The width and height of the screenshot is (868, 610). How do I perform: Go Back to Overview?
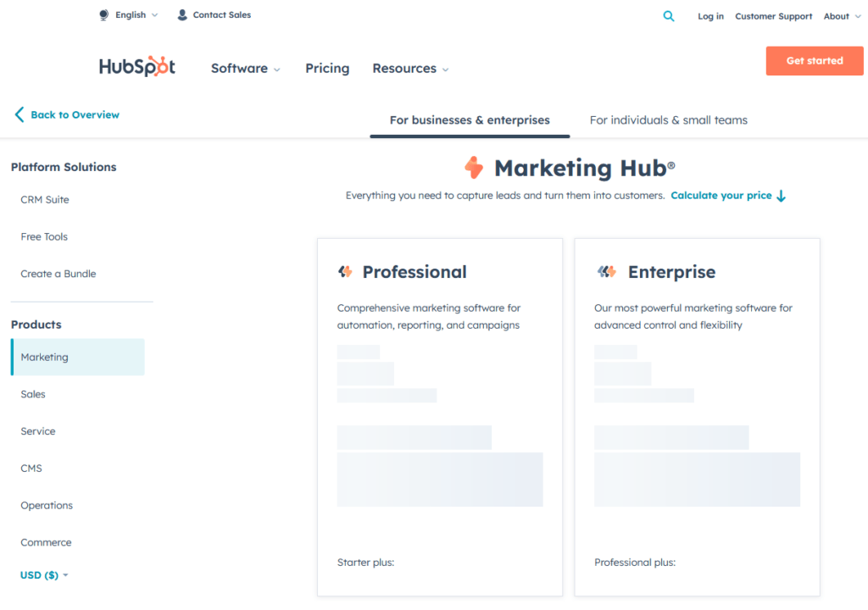pyautogui.click(x=75, y=114)
